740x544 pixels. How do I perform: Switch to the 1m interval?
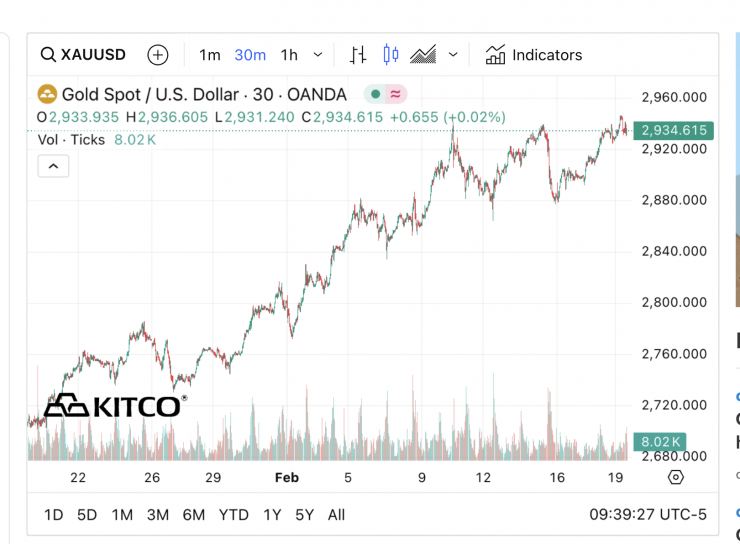coord(209,55)
